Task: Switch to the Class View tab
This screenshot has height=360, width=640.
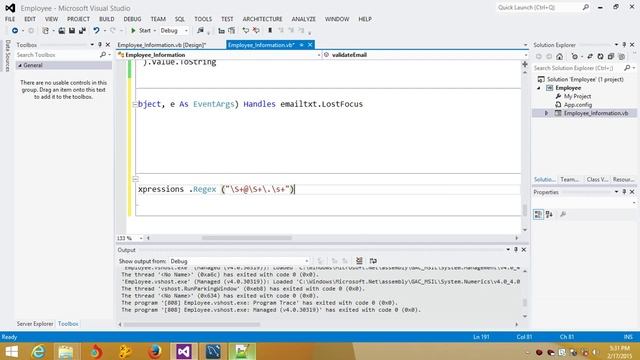Action: (597, 179)
